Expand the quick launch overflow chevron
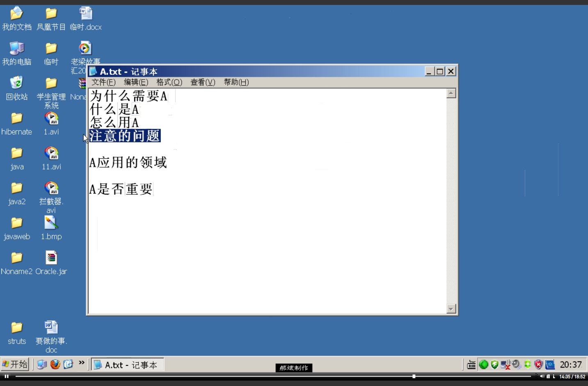 pos(82,363)
